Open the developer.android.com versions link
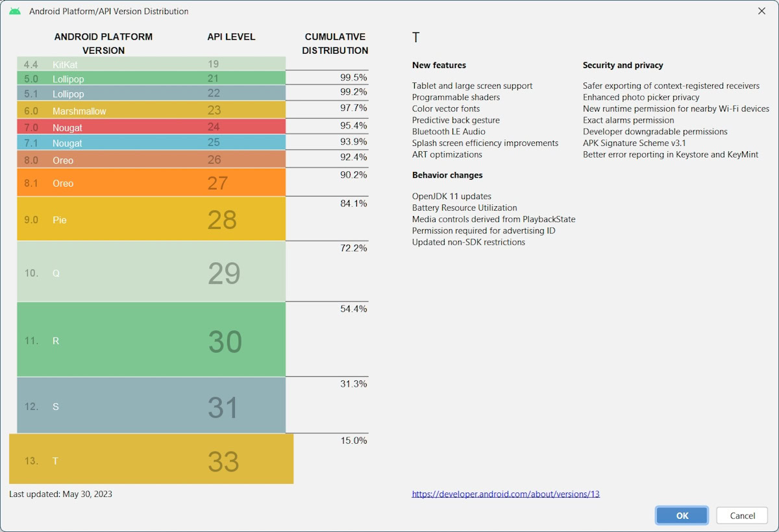779x532 pixels. click(x=504, y=494)
